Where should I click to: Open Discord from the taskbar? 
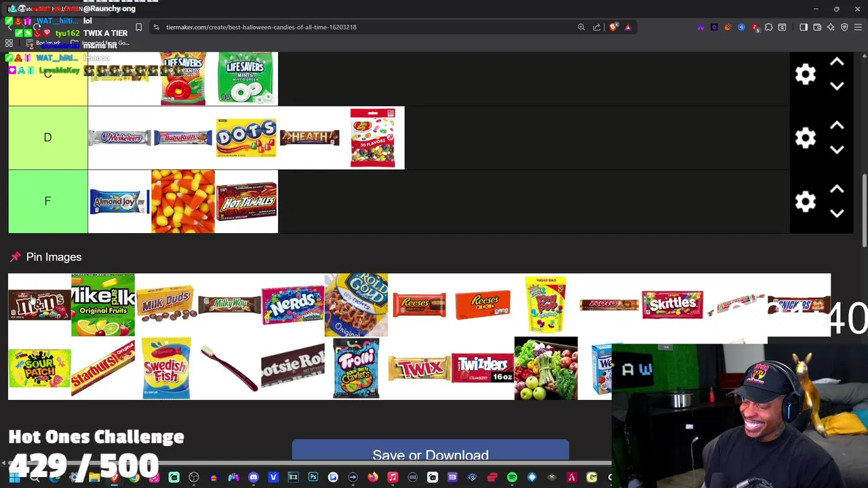pos(254,478)
